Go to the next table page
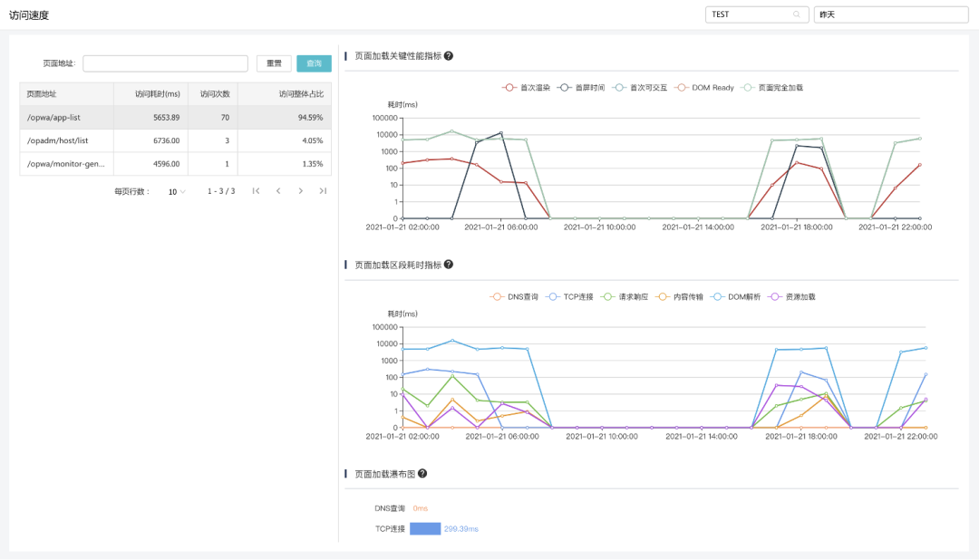This screenshot has width=979, height=560. pyautogui.click(x=300, y=191)
